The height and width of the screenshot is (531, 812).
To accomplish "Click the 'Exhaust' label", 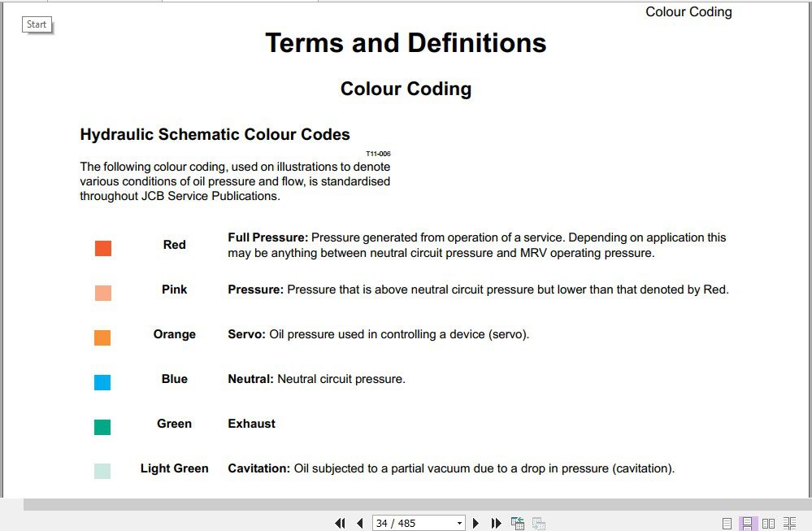I will [252, 423].
